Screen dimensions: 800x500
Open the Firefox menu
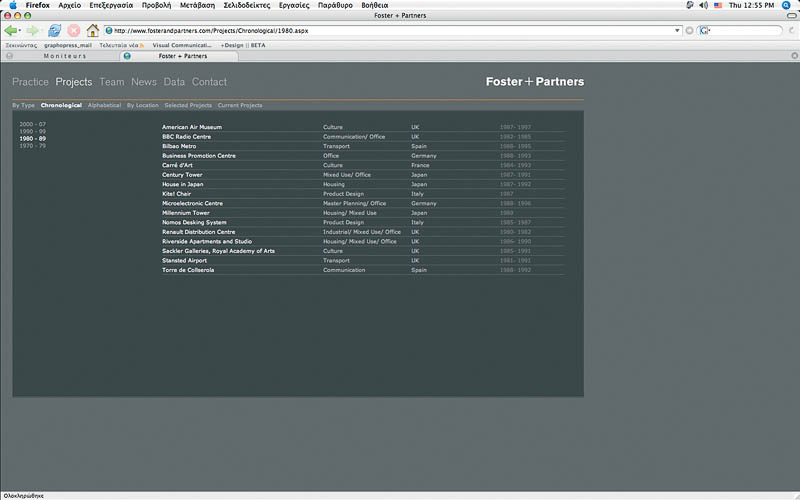pyautogui.click(x=38, y=5)
